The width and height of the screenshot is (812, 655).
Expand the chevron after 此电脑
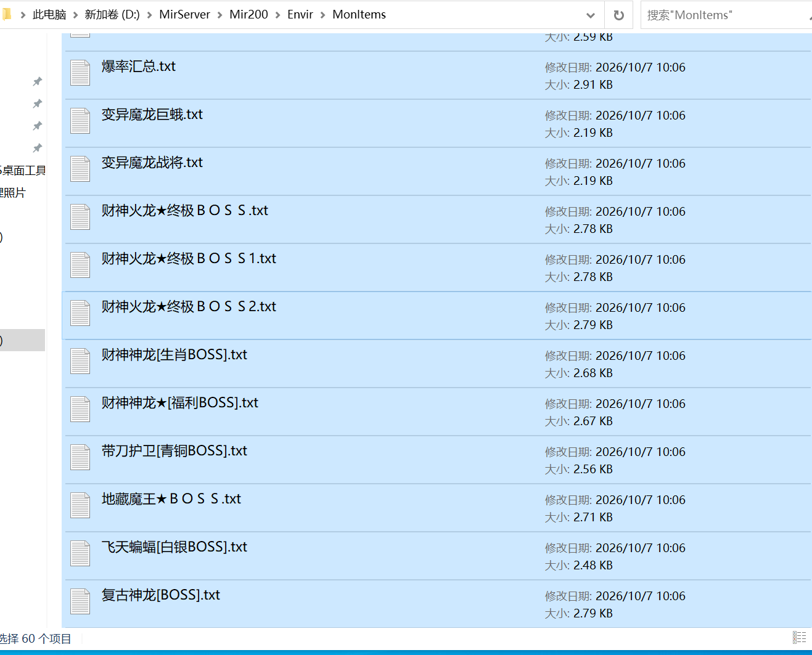point(75,15)
